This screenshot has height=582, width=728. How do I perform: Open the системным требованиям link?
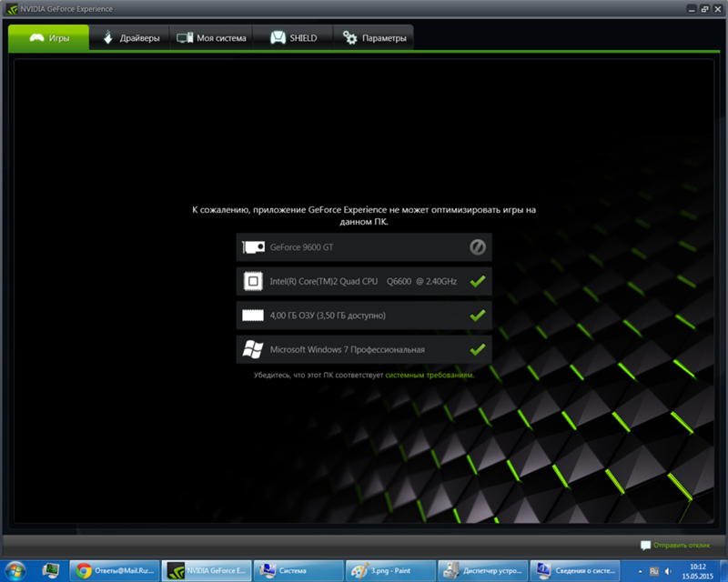[429, 375]
